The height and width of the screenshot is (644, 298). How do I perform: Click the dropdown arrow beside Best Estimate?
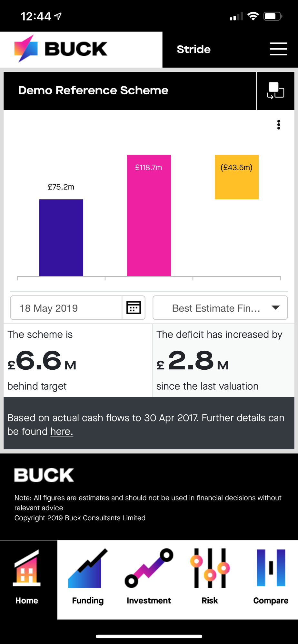pyautogui.click(x=275, y=308)
